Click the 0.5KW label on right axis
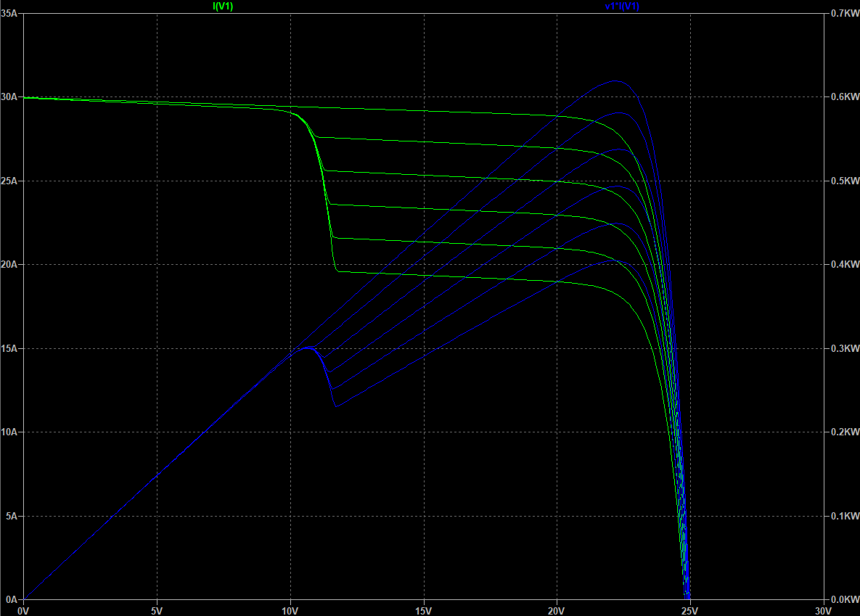 point(843,181)
